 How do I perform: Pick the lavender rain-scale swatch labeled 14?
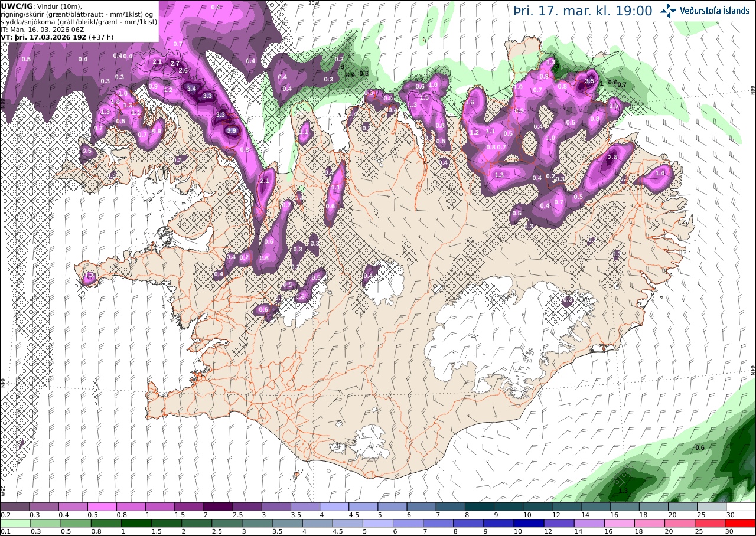(589, 523)
